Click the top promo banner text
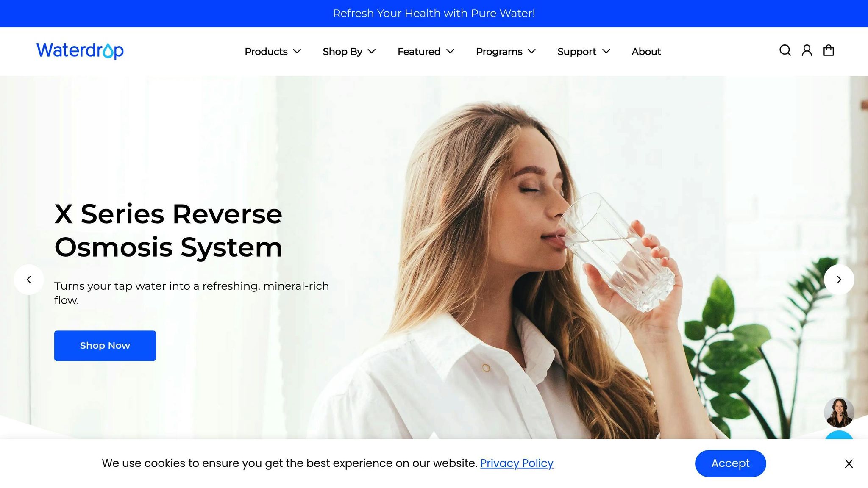 pyautogui.click(x=434, y=14)
